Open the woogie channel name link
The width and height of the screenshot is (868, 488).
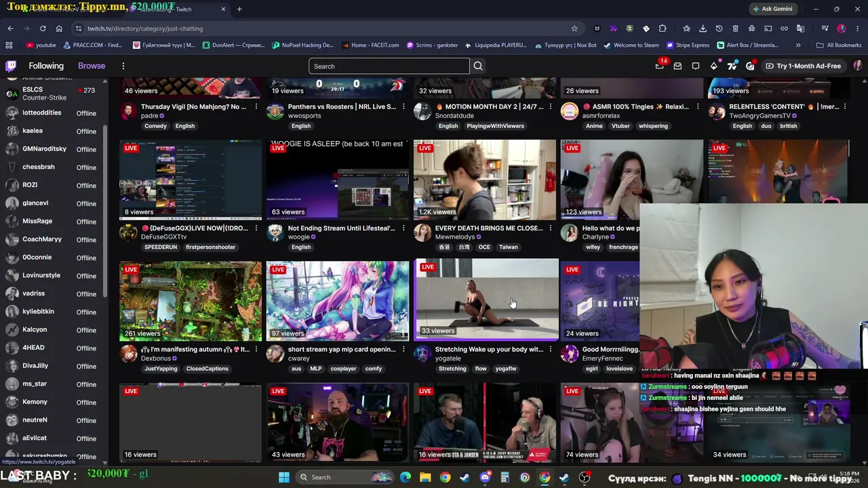(298, 237)
